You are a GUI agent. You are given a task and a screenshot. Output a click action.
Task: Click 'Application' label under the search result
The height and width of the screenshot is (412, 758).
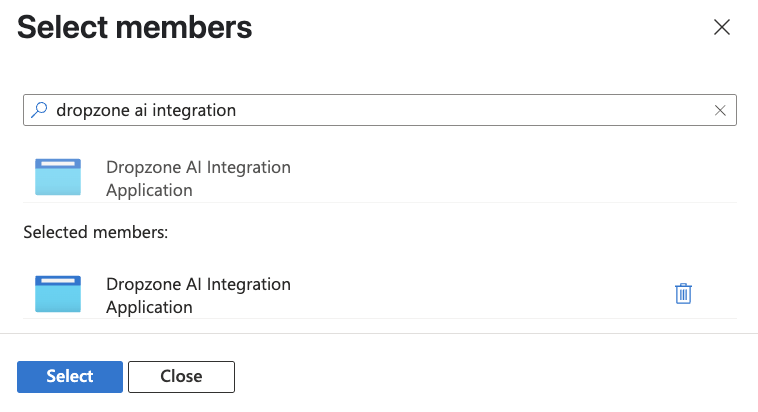pyautogui.click(x=149, y=190)
